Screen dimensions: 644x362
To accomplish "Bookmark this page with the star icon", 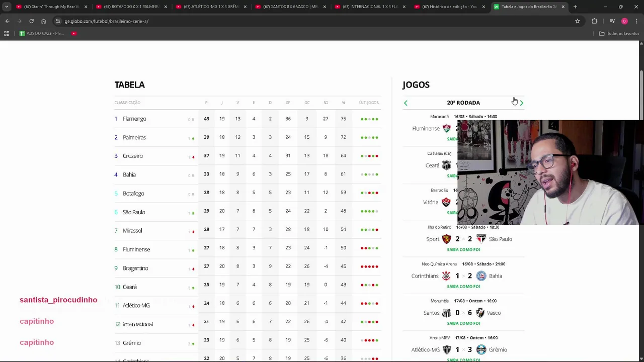I will (x=578, y=21).
